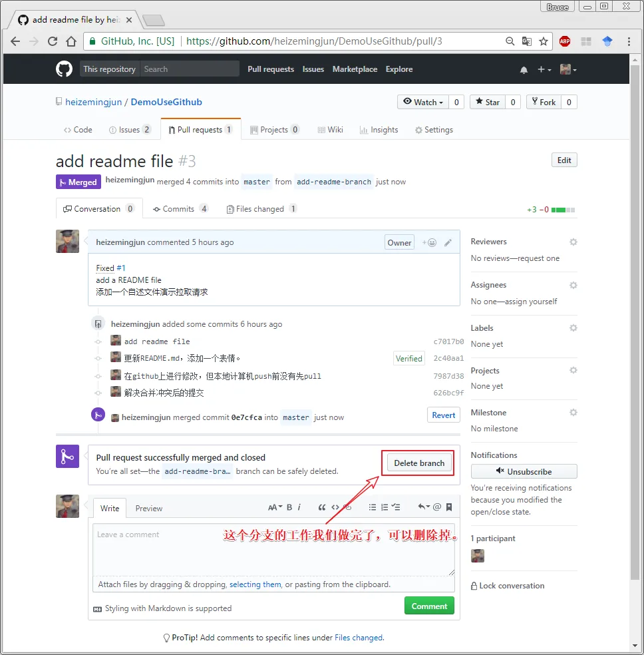Viewport: 644px width, 655px height.
Task: Switch to the Issues tab
Action: tap(129, 130)
